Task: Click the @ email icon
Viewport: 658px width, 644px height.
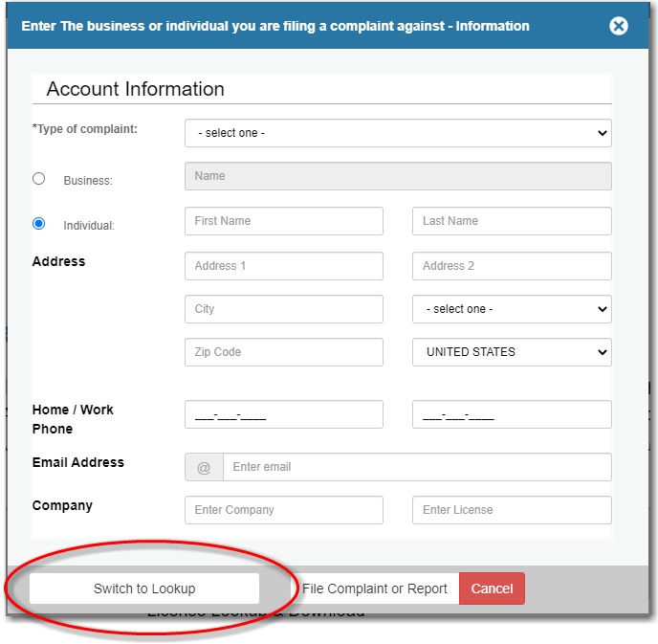Action: 204,467
